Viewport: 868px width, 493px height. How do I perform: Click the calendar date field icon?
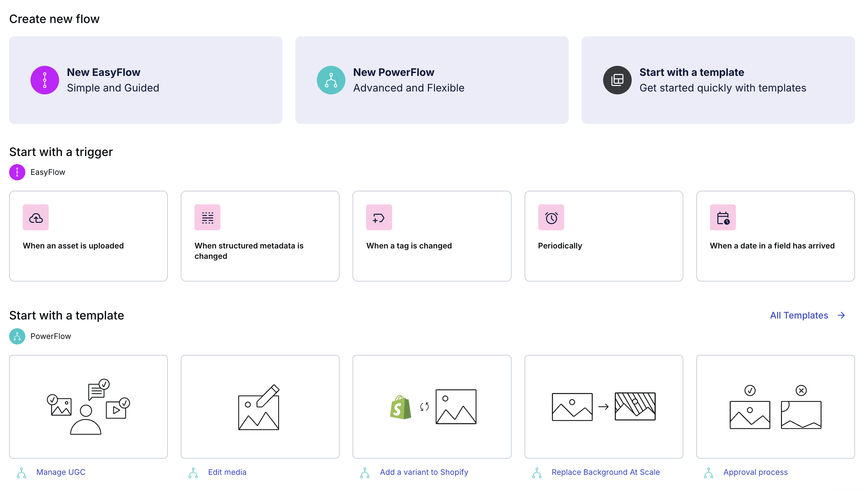click(x=723, y=217)
